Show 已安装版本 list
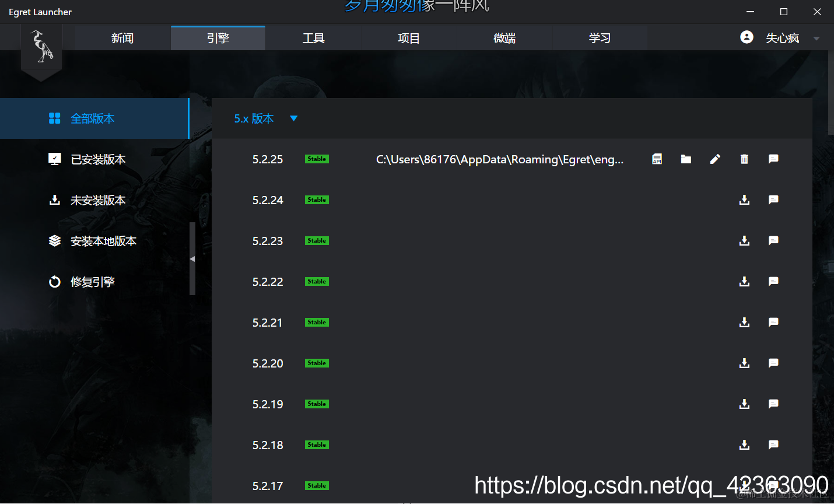The width and height of the screenshot is (834, 504). point(94,159)
